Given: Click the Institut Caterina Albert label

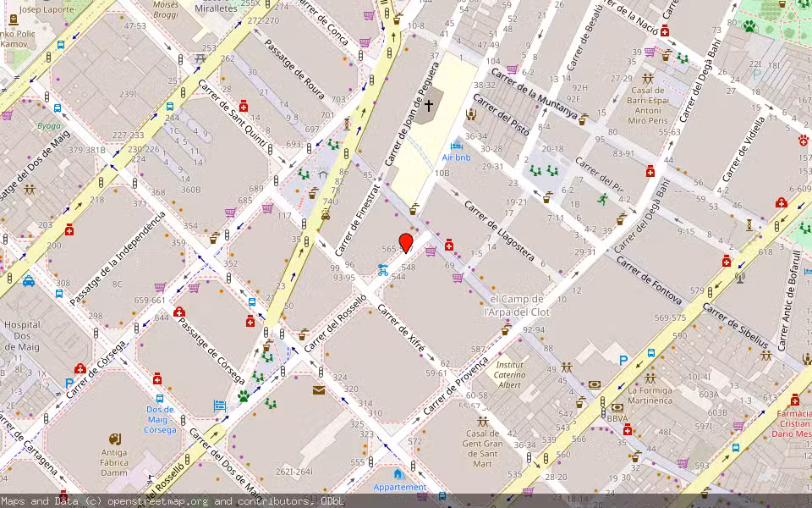Looking at the screenshot, I should 509,375.
